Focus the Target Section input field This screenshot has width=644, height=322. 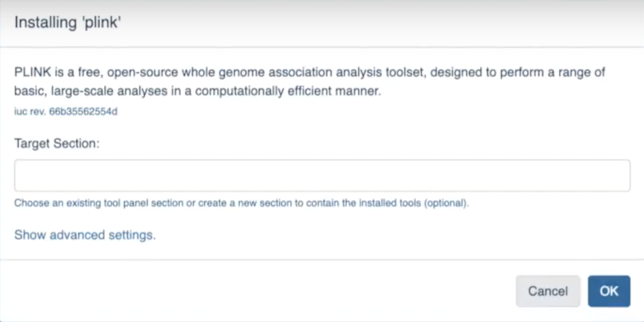322,176
